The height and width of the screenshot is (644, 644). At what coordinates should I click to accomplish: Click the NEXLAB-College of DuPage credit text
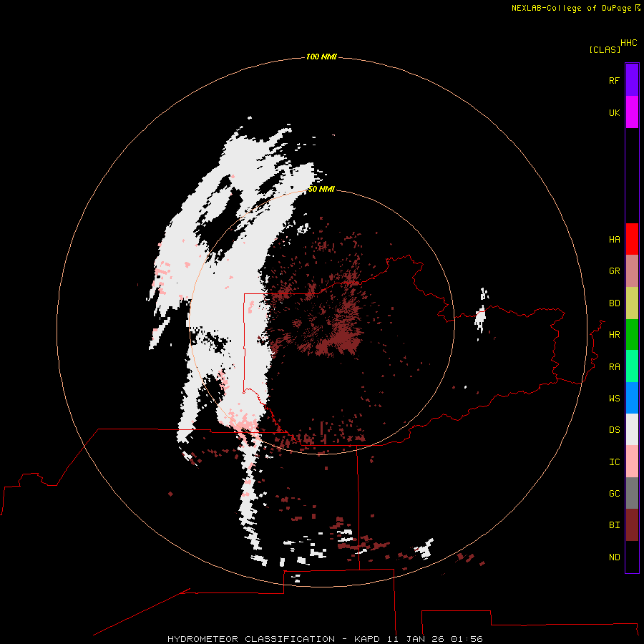coord(571,8)
